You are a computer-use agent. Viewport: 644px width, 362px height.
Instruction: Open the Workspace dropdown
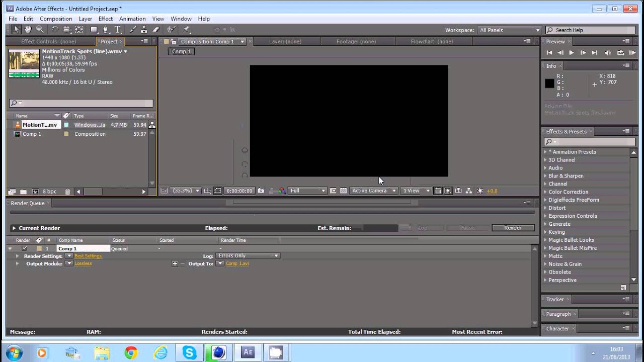pyautogui.click(x=509, y=30)
